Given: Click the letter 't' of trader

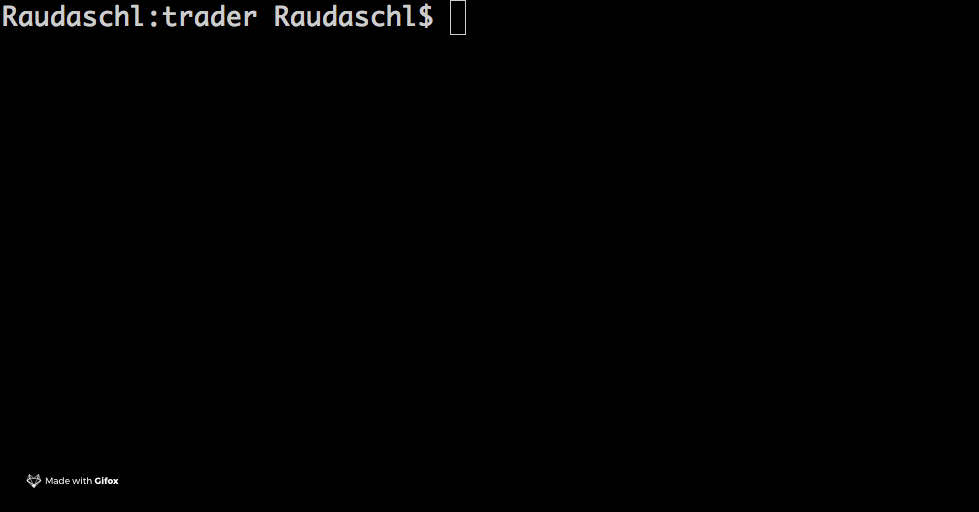Looking at the screenshot, I should coord(170,17).
